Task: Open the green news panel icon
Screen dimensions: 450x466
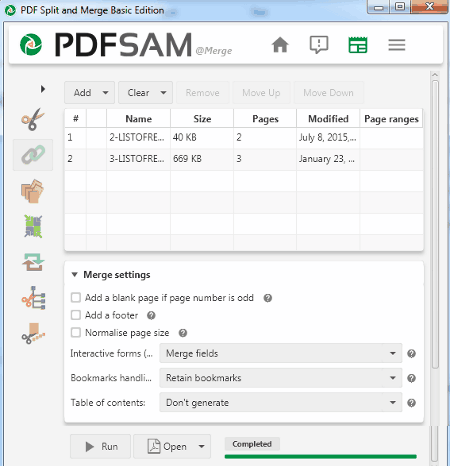Action: [358, 45]
